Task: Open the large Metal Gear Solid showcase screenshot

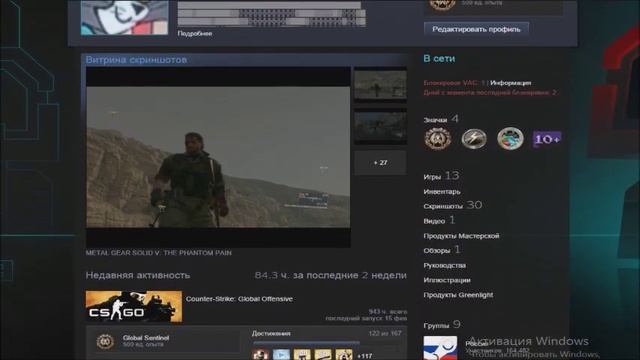Action: click(x=218, y=157)
